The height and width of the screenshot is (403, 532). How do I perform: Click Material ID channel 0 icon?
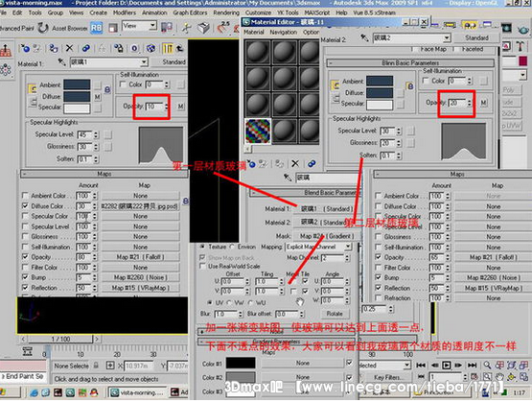click(134, 48)
